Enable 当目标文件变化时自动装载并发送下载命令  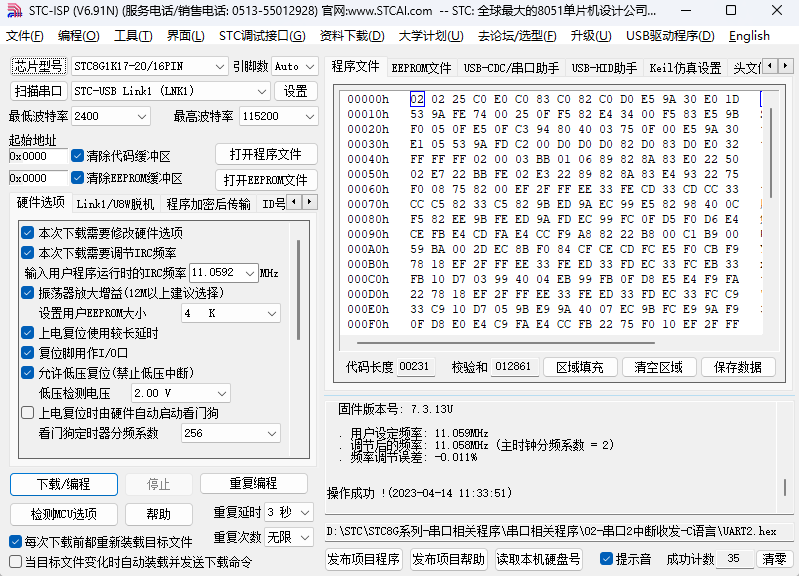click(x=15, y=562)
